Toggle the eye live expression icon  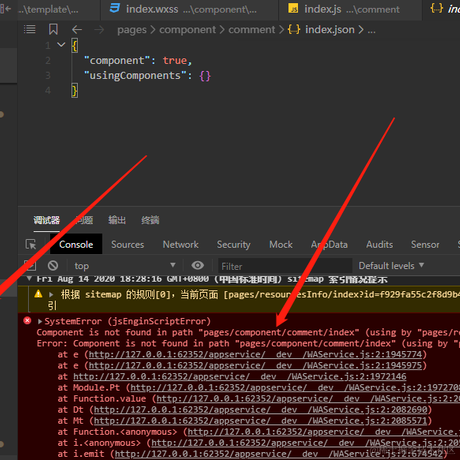[198, 265]
